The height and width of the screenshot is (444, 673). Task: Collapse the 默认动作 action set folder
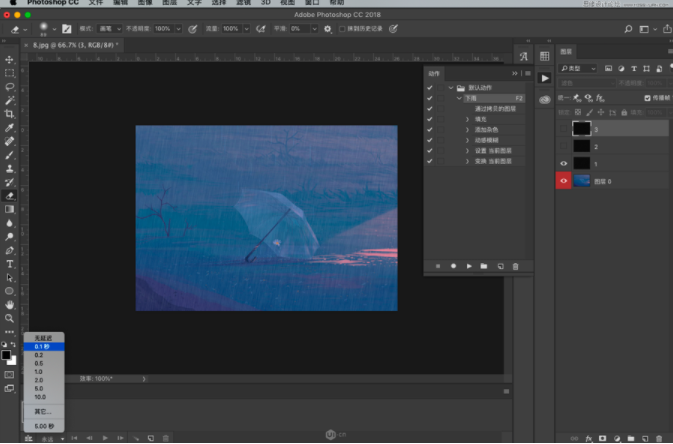tap(450, 88)
